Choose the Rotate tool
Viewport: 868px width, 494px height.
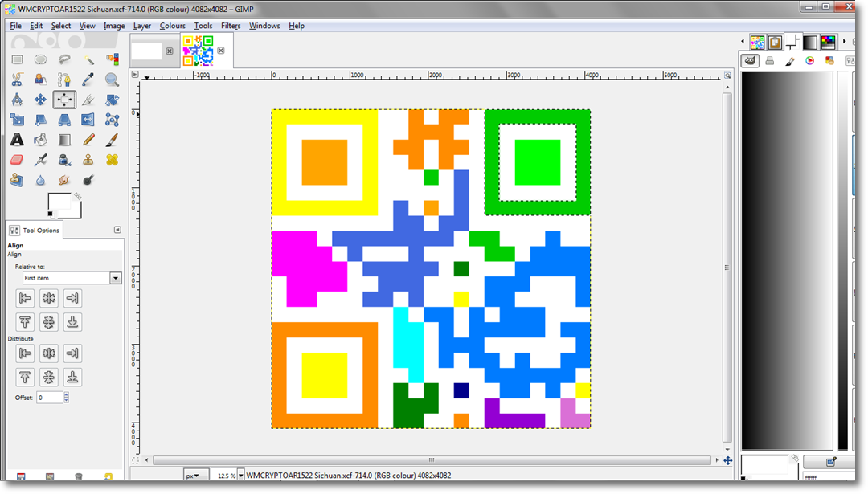coord(112,100)
